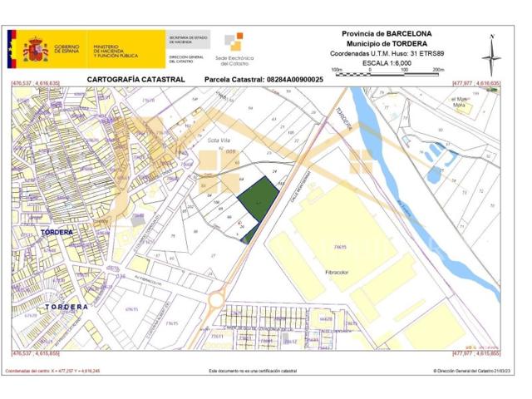Click the Parcela Catastral reference number
The image size is (532, 399).
click(295, 80)
